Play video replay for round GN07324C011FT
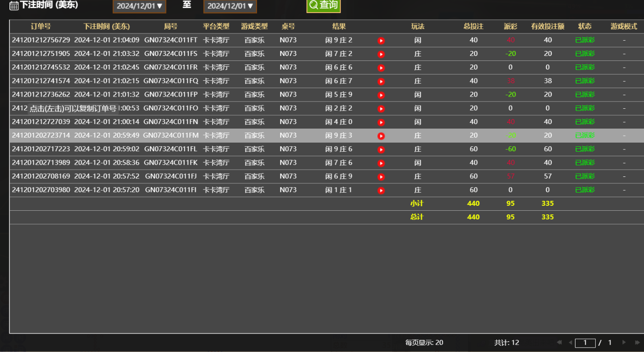The width and height of the screenshot is (644, 352). coord(381,41)
